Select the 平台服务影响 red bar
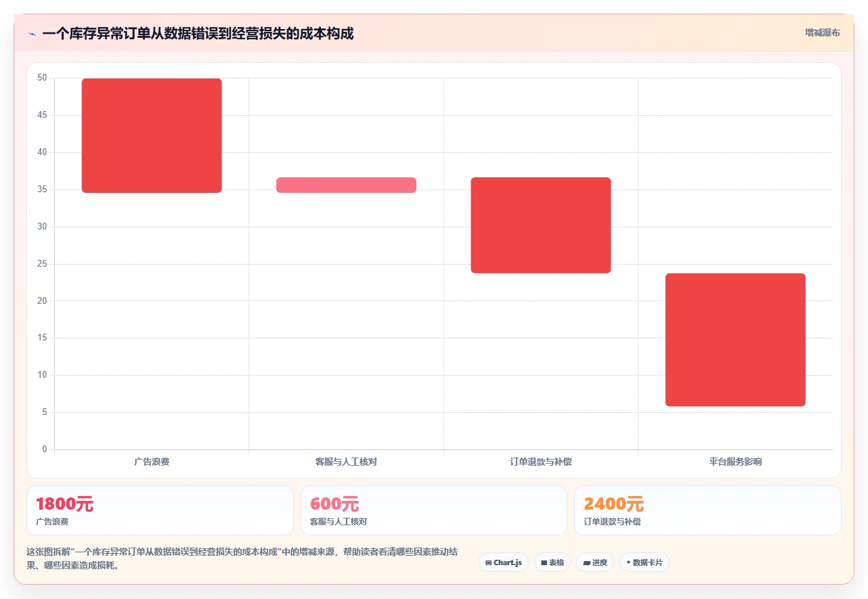This screenshot has width=868, height=599. (735, 340)
